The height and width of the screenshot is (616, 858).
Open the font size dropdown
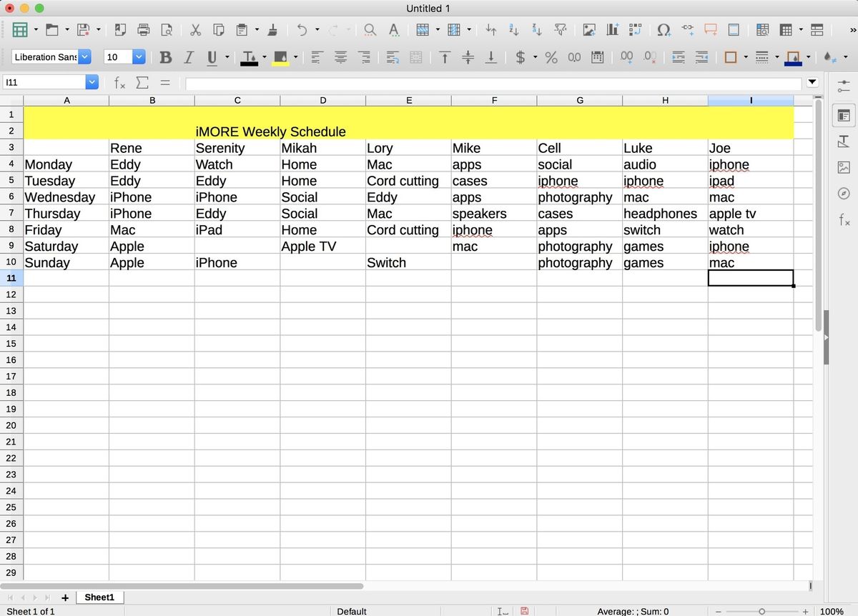[139, 56]
